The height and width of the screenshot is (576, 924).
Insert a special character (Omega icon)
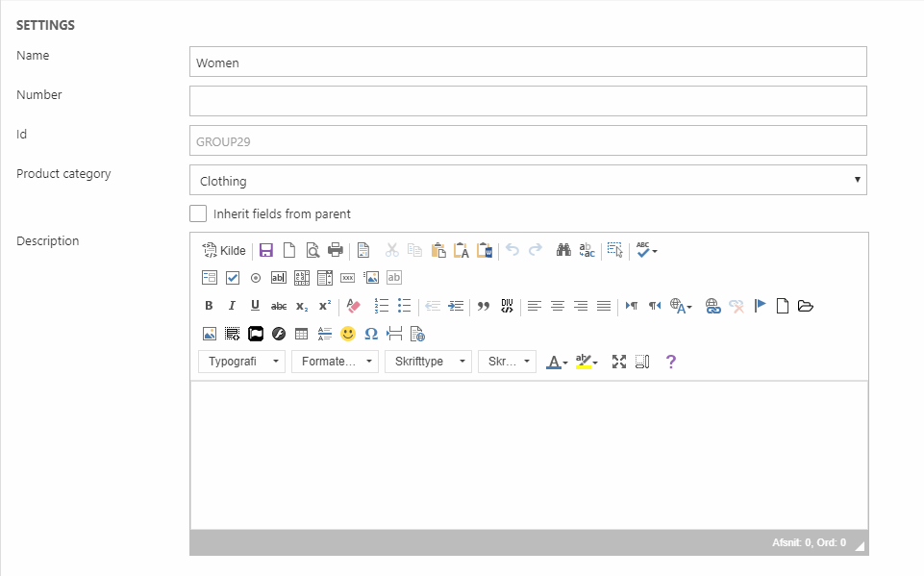click(371, 334)
